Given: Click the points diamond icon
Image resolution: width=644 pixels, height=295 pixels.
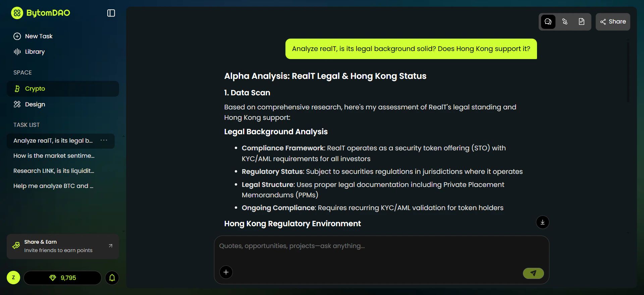Looking at the screenshot, I should tap(53, 278).
